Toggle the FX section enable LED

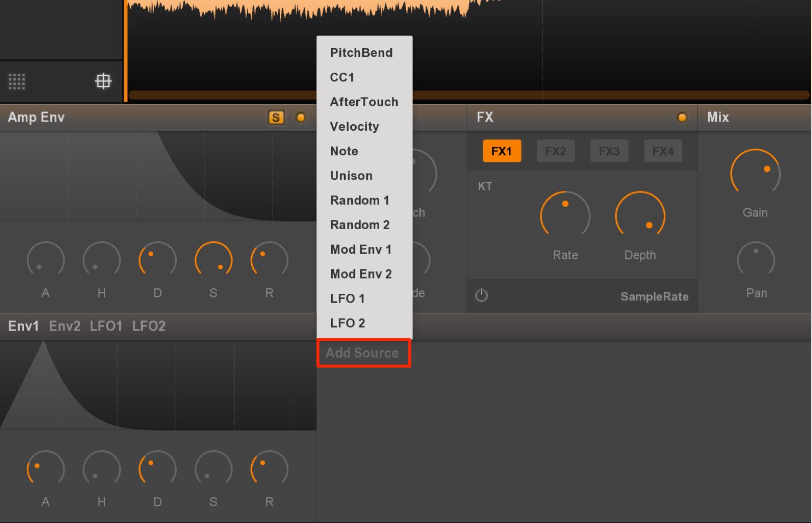tap(682, 117)
